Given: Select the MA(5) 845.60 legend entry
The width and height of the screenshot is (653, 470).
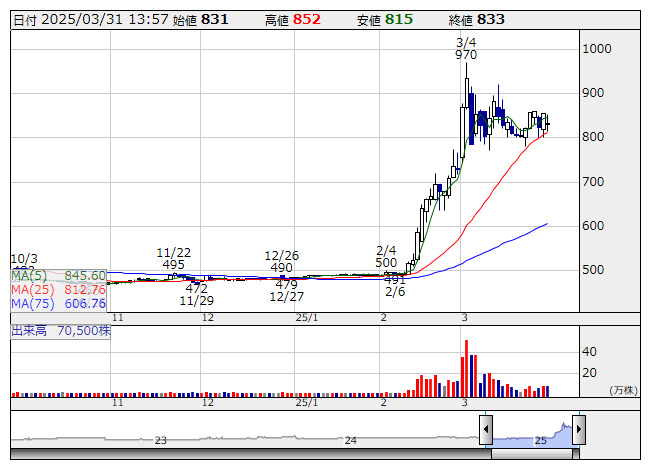Looking at the screenshot, I should point(59,275).
